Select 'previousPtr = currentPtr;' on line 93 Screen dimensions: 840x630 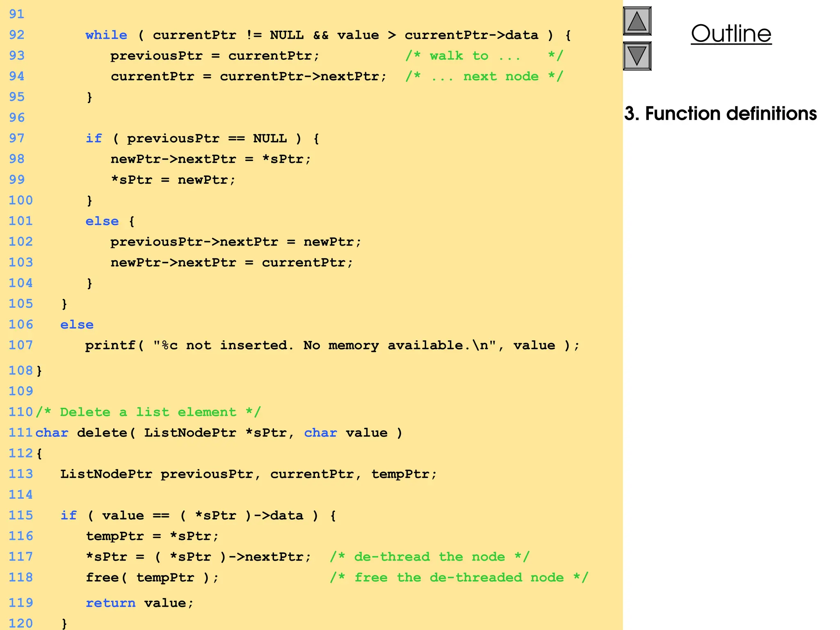215,55
